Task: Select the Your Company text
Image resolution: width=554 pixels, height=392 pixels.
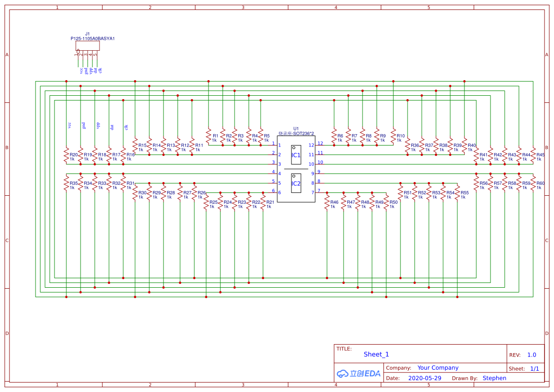Action: click(x=438, y=368)
